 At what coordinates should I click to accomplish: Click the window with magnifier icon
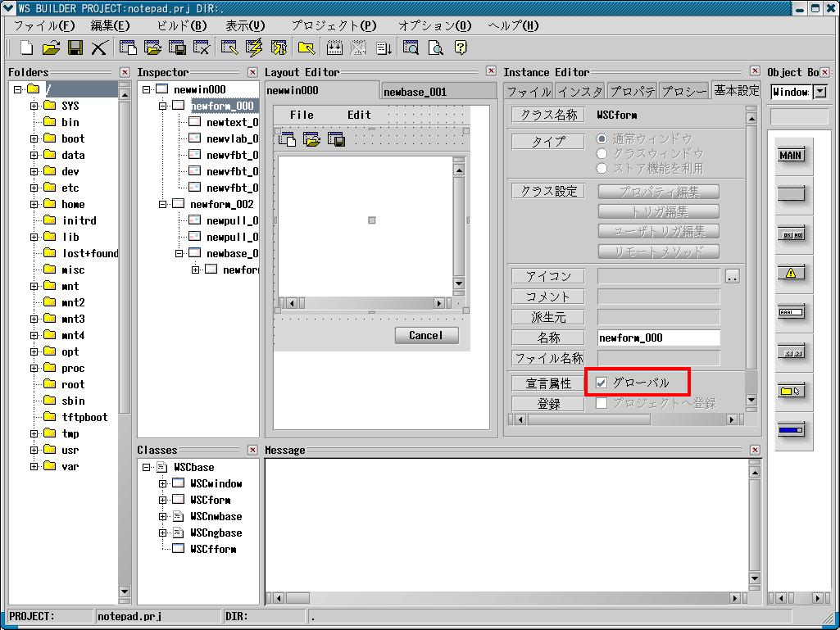411,48
